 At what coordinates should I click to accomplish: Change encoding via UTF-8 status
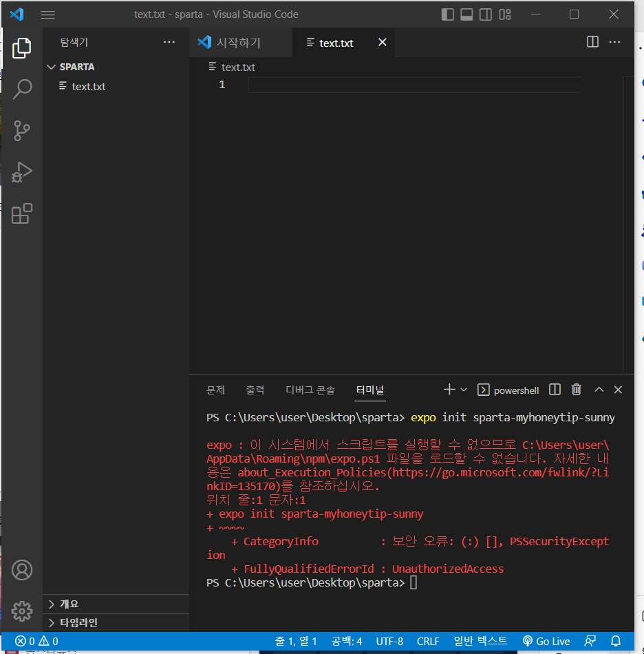pyautogui.click(x=389, y=641)
